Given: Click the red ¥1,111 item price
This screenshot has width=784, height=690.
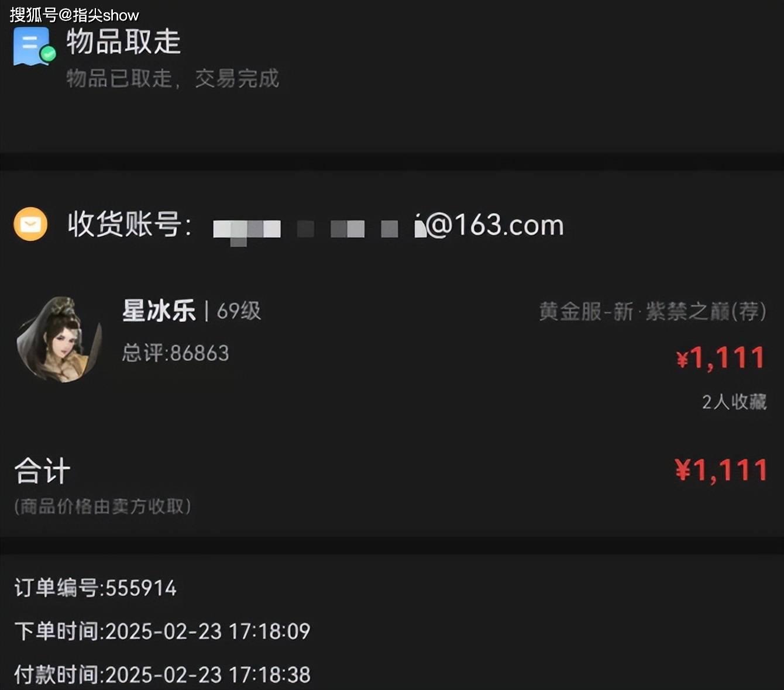Looking at the screenshot, I should [721, 358].
